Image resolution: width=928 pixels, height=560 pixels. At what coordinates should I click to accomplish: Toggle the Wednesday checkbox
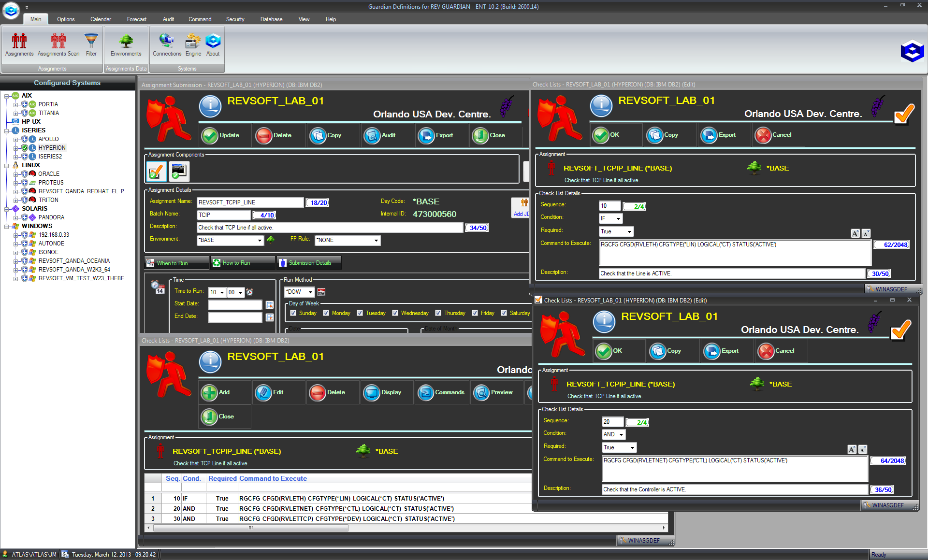(x=395, y=313)
